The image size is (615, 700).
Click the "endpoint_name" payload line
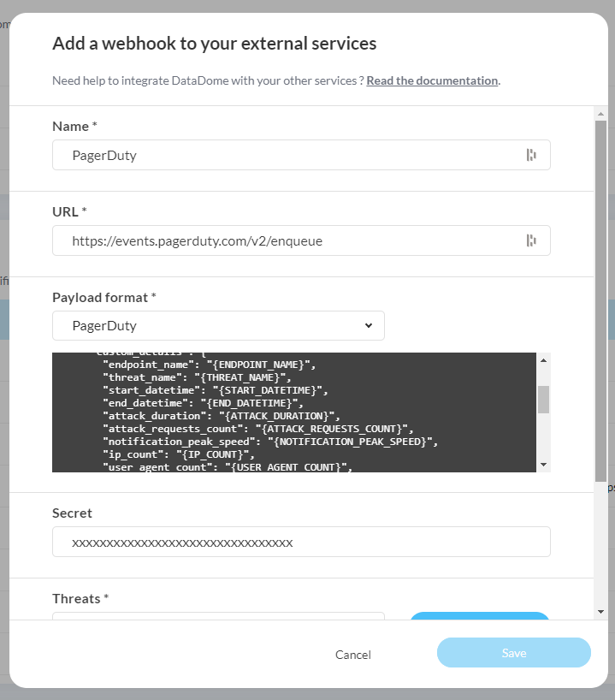210,365
